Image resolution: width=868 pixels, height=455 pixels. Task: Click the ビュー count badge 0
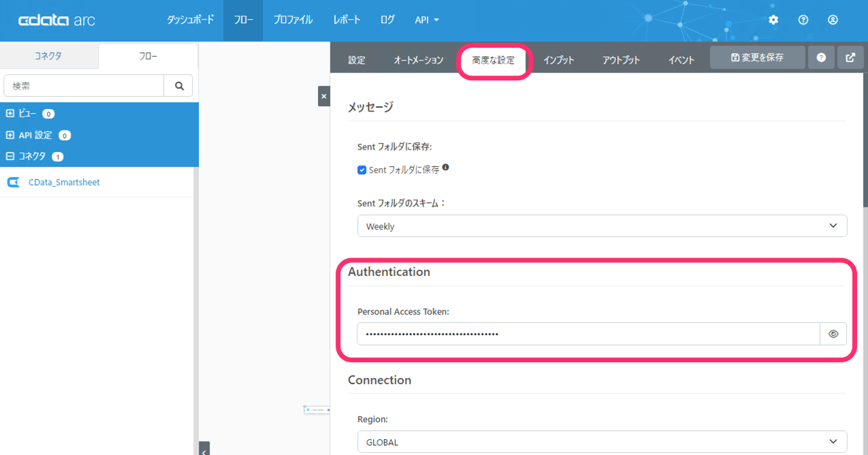48,114
